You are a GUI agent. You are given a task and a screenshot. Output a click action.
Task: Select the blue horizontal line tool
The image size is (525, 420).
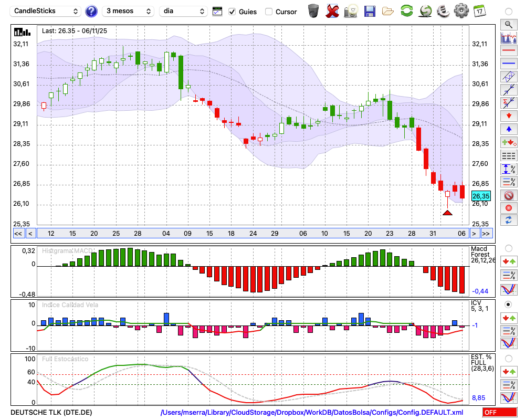point(508,64)
